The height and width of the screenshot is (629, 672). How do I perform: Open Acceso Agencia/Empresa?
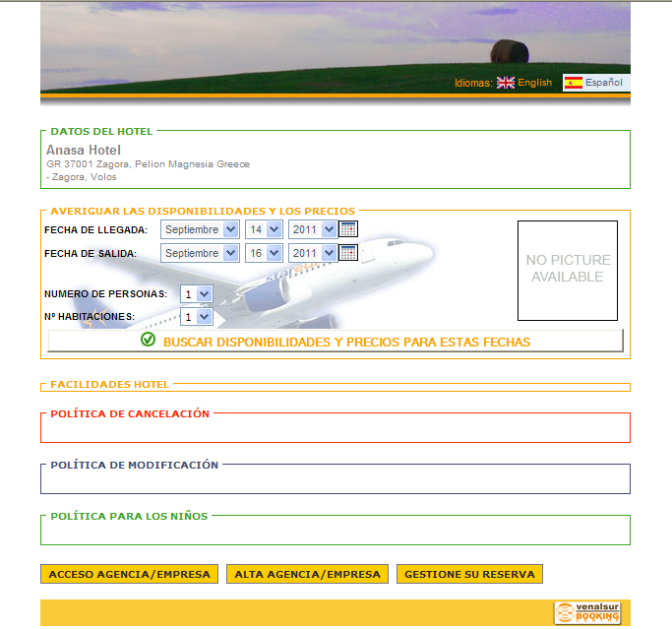pyautogui.click(x=129, y=574)
